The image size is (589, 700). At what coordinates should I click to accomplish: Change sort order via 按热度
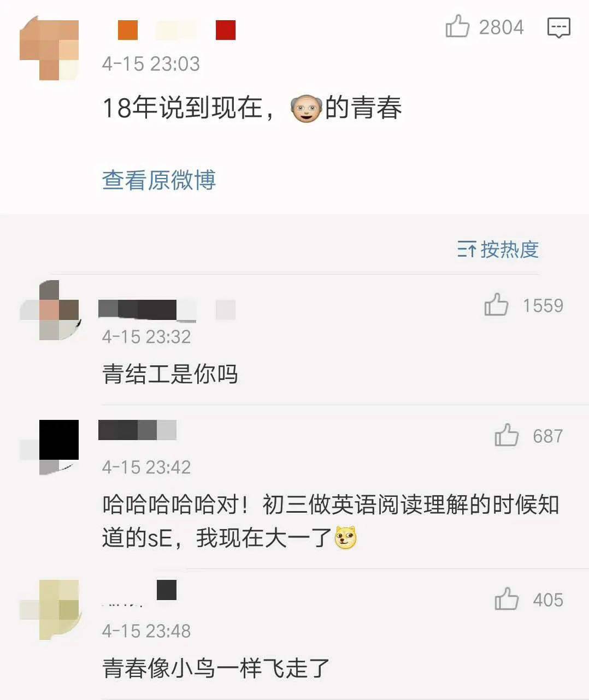509,250
